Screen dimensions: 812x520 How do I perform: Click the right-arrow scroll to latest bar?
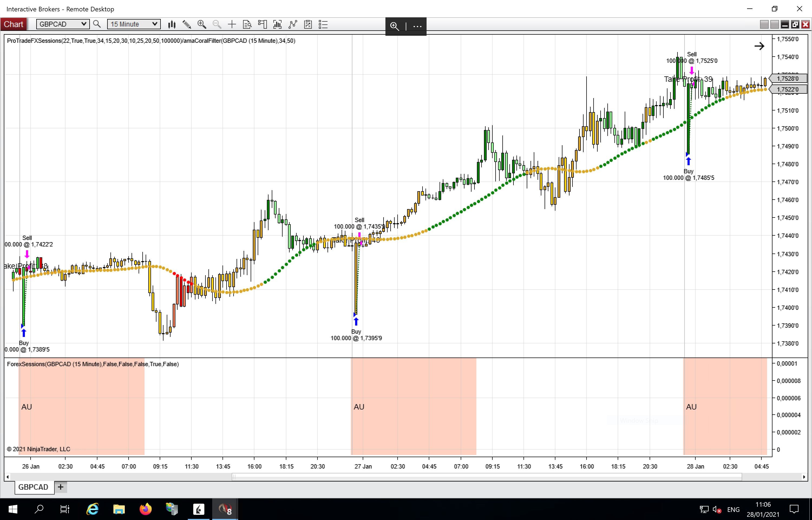(x=759, y=46)
